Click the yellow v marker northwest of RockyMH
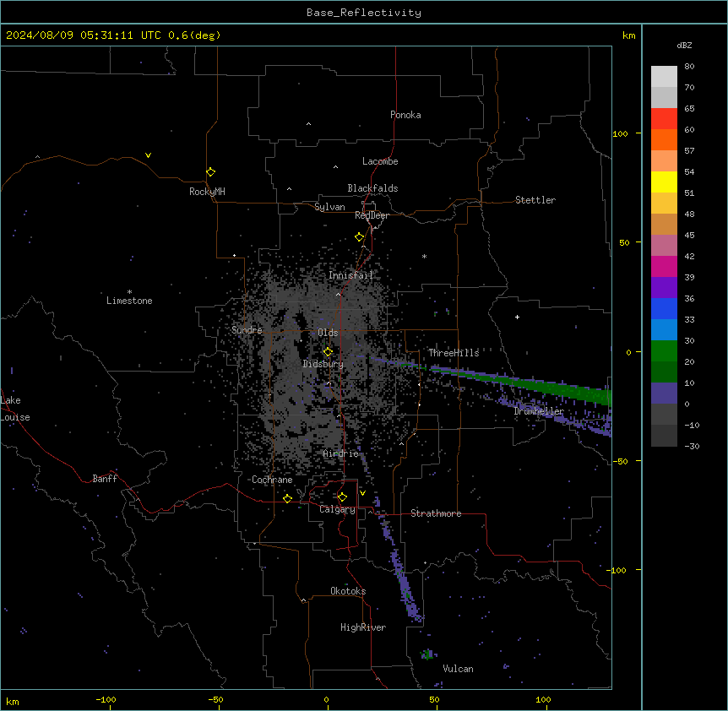 [148, 155]
